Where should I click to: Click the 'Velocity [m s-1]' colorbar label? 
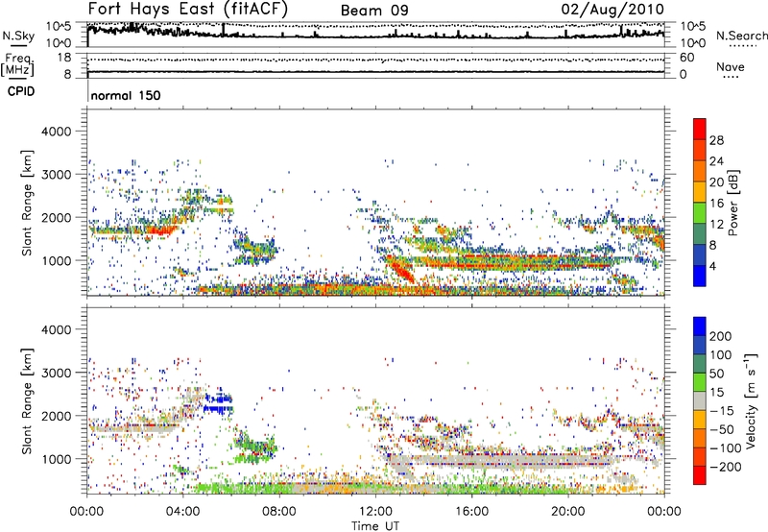pyautogui.click(x=751, y=400)
